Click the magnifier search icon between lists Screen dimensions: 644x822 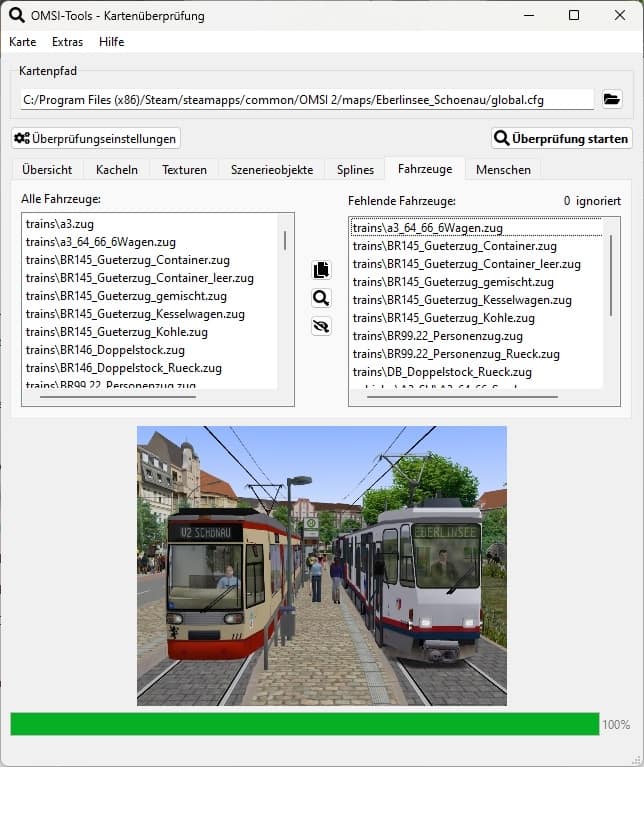(x=320, y=298)
